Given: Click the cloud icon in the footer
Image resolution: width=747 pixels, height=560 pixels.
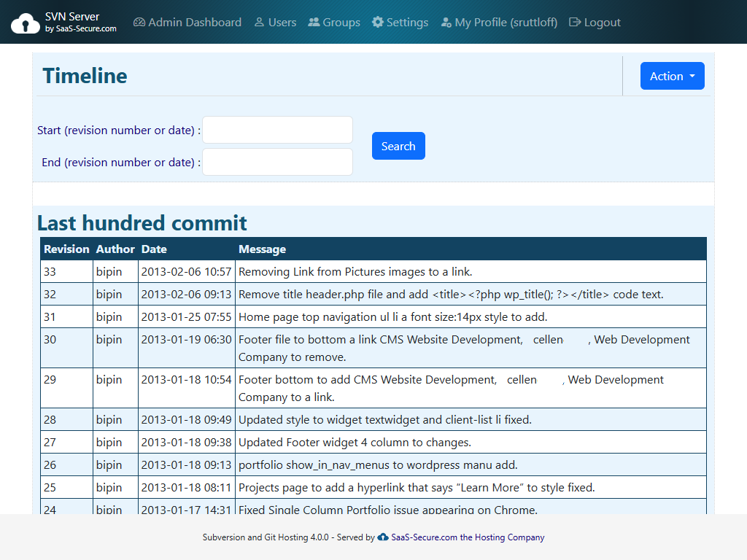Looking at the screenshot, I should 383,537.
